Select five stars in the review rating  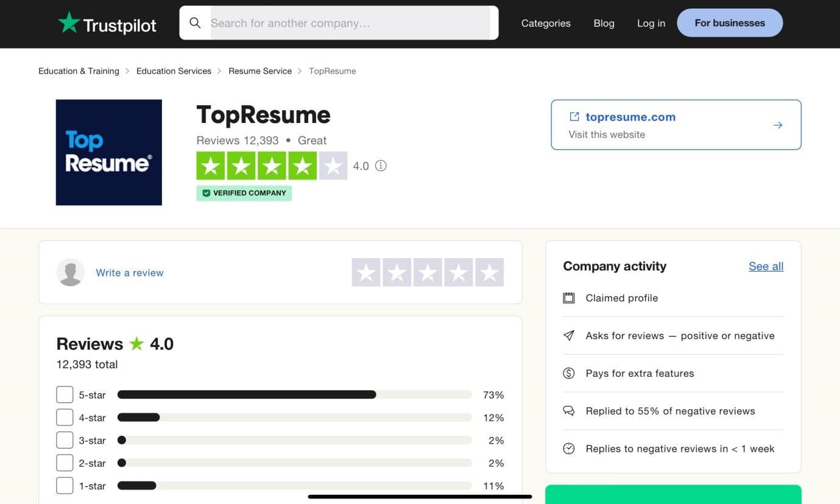click(490, 272)
